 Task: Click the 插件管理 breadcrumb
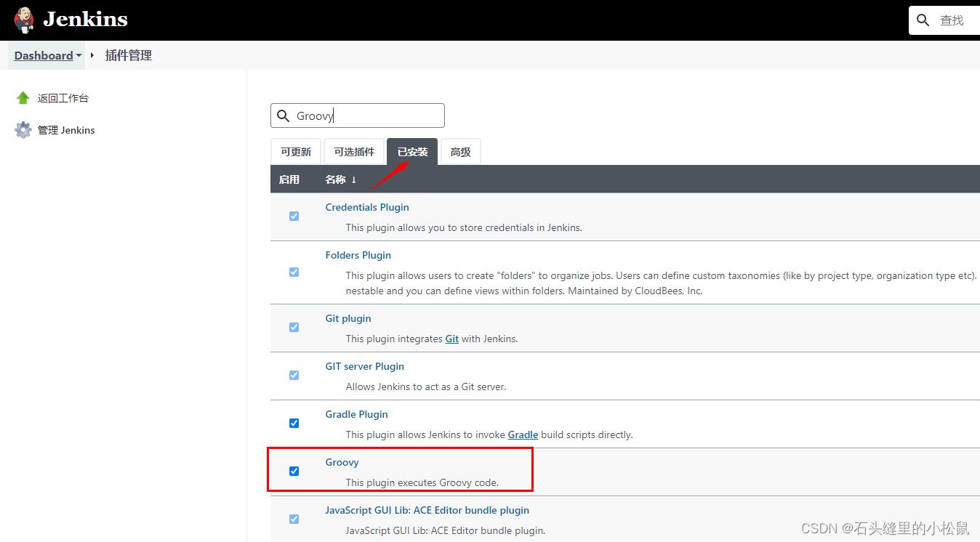pyautogui.click(x=129, y=55)
